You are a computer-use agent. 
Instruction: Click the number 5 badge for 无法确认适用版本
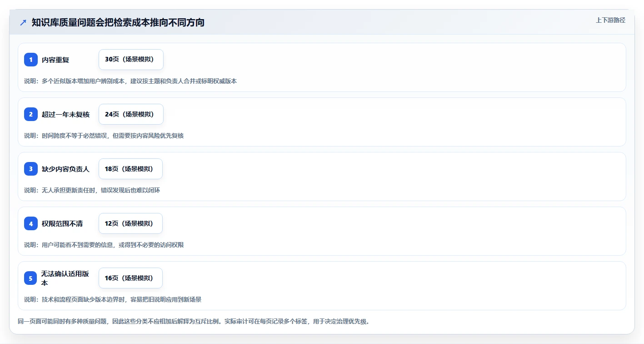(x=31, y=278)
